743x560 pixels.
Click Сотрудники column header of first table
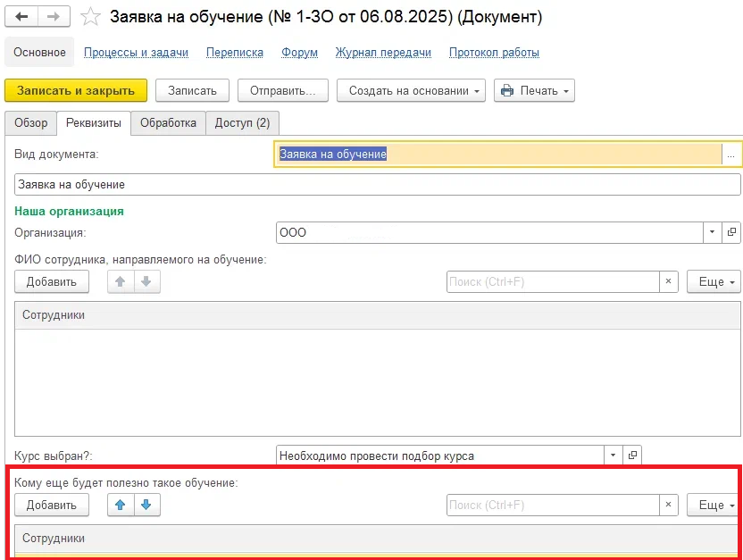coord(377,315)
